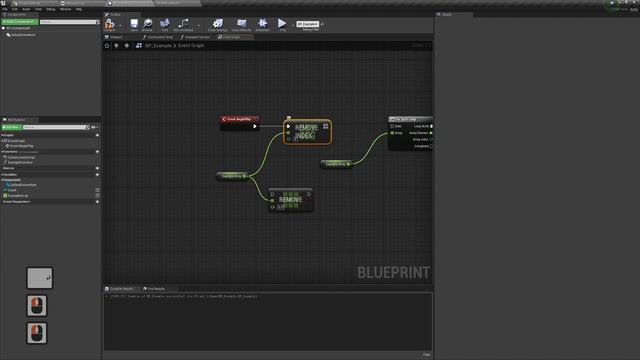Select BP_Example(self) in Components tree
Image resolution: width=640 pixels, height=360 pixels.
click(18, 29)
